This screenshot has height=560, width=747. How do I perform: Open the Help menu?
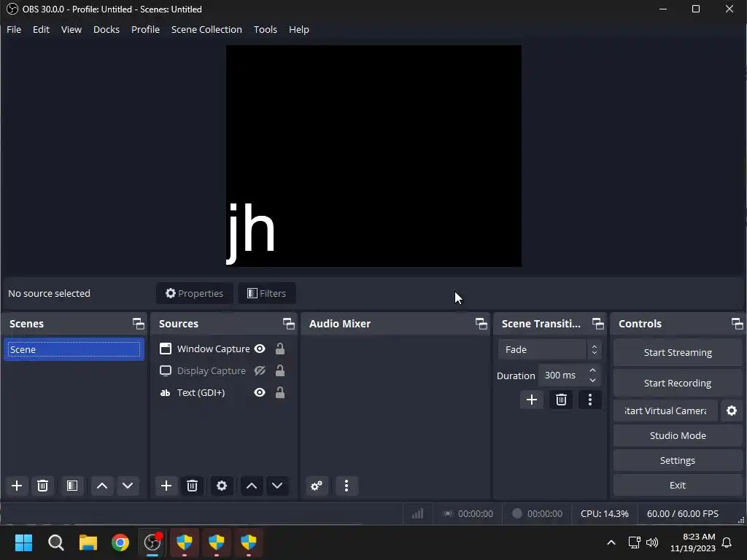298,29
